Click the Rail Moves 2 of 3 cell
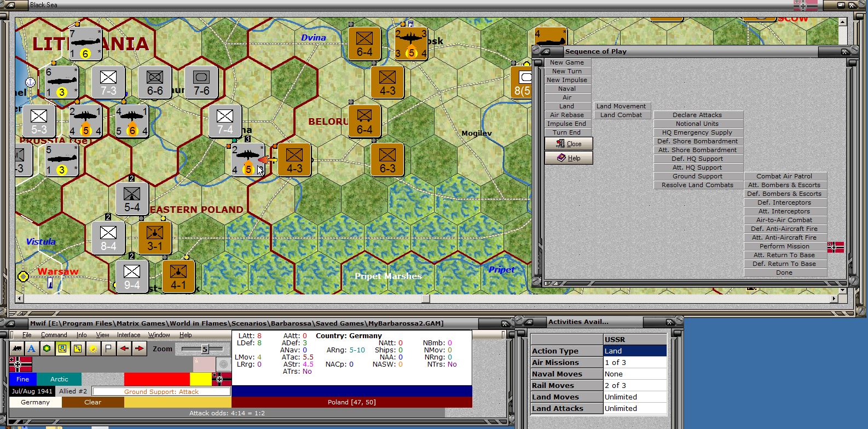 click(x=635, y=385)
